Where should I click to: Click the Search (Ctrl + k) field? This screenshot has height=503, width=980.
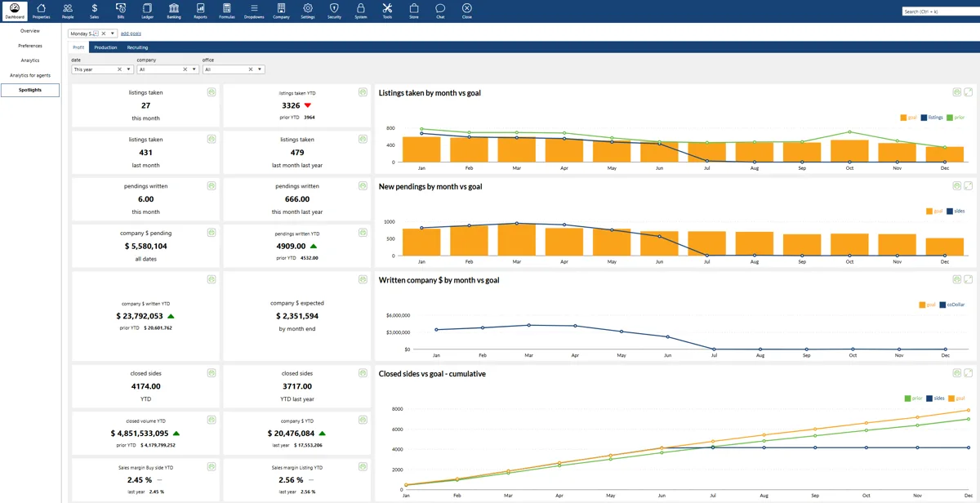[x=940, y=11]
